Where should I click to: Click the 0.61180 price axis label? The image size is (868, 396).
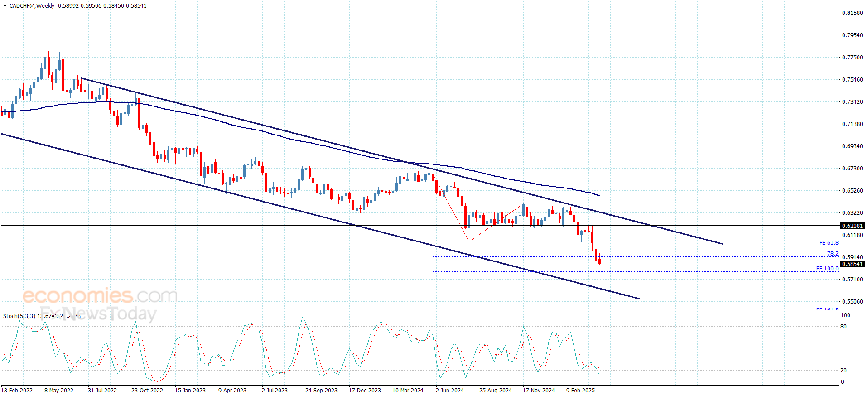click(x=852, y=235)
